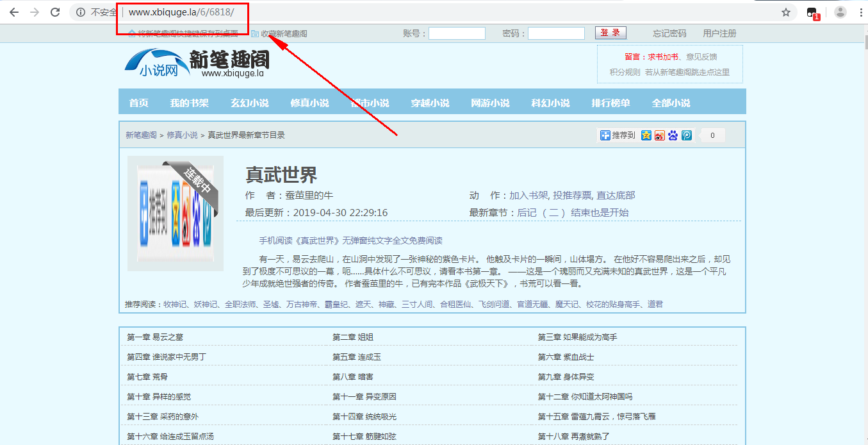The width and height of the screenshot is (868, 445).
Task: Open chapter 第三章 如果能成为高手
Action: pos(577,337)
